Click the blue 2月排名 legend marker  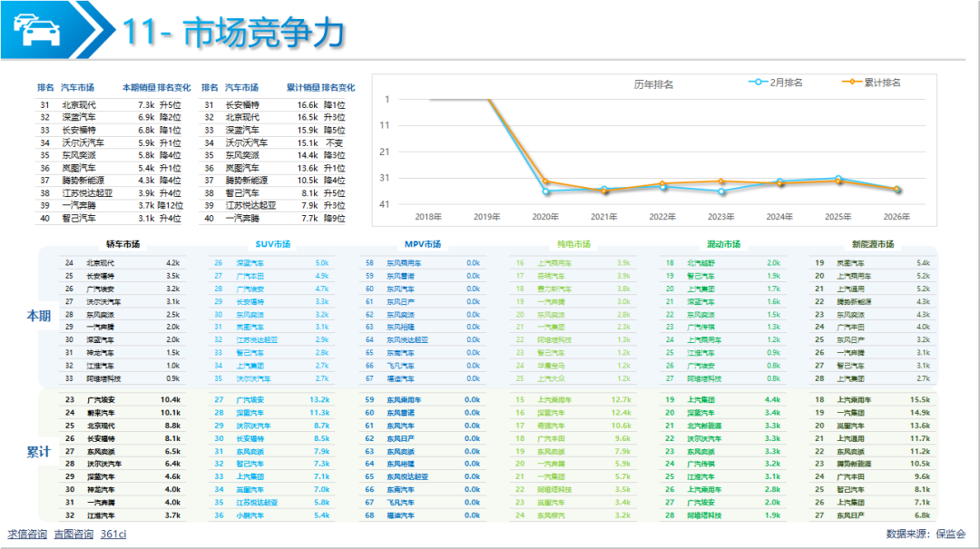click(756, 83)
